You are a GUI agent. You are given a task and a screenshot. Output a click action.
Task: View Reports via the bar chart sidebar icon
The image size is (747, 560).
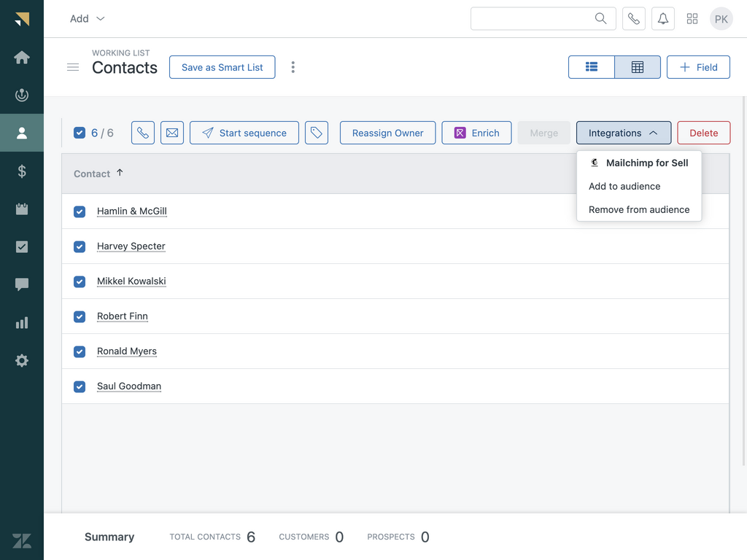point(21,322)
